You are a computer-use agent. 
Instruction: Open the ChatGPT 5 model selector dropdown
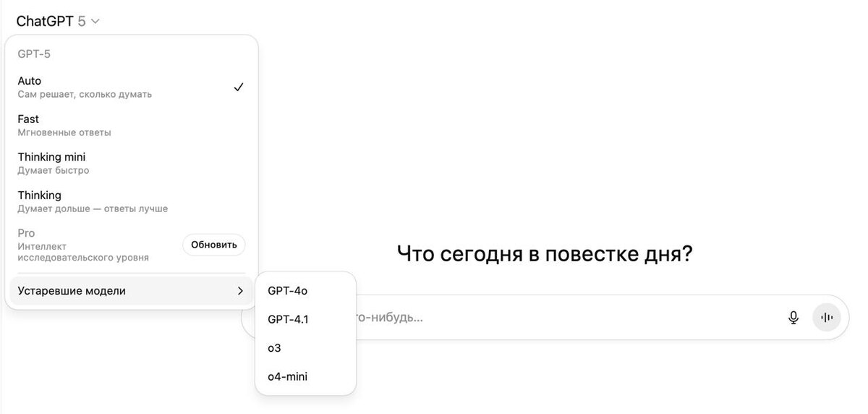tap(58, 21)
